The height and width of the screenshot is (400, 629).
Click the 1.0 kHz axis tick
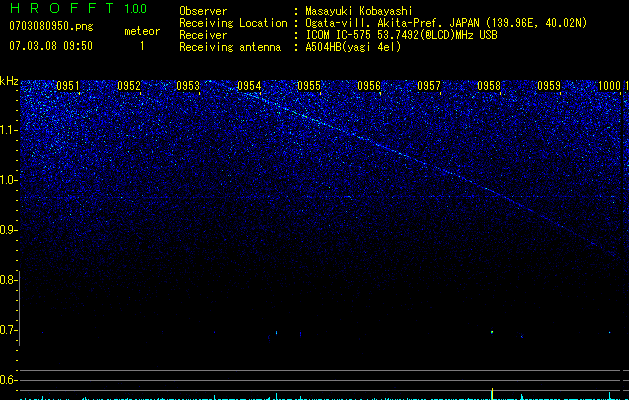(9, 180)
